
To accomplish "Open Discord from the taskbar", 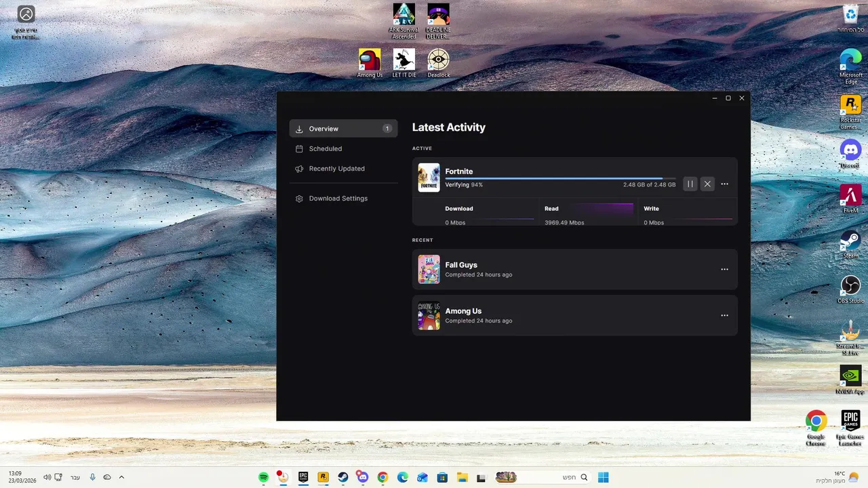I will 363,477.
